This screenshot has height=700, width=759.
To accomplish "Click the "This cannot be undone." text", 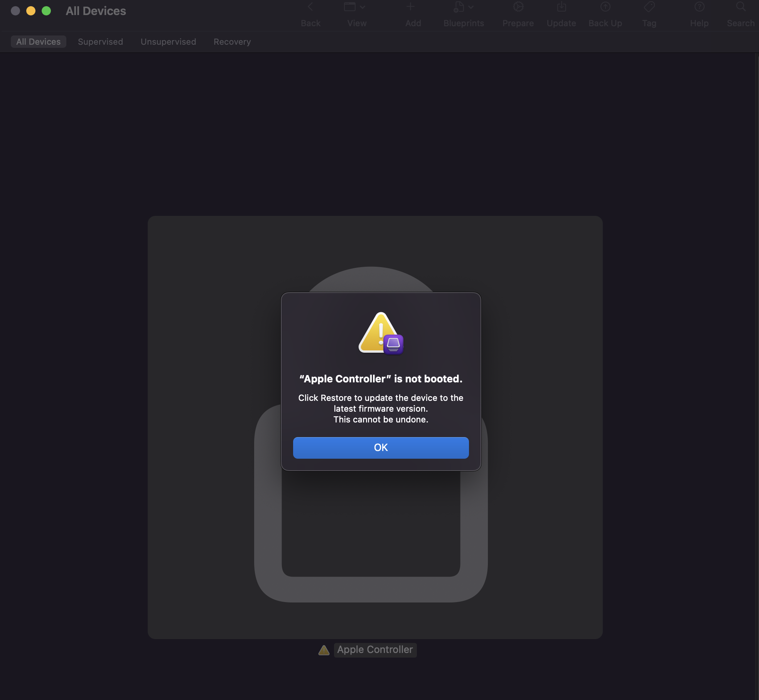I will pyautogui.click(x=381, y=419).
